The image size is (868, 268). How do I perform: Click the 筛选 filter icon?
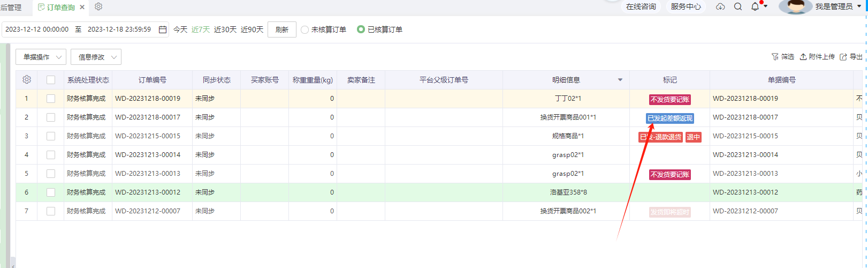[x=775, y=57]
